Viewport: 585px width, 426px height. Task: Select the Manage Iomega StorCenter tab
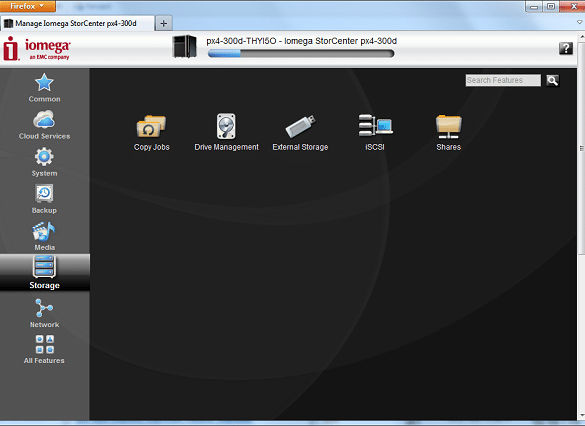pyautogui.click(x=77, y=23)
